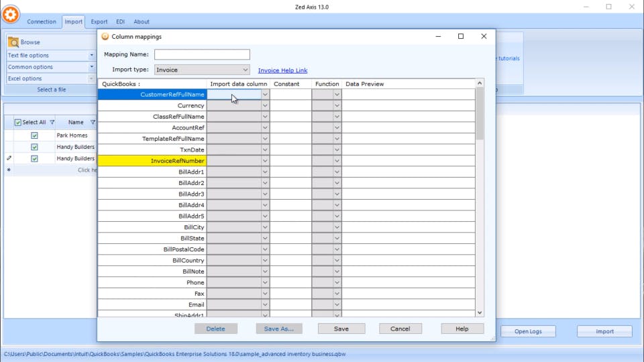Click the Park Homes name cell
644x362 pixels.
coord(76,135)
